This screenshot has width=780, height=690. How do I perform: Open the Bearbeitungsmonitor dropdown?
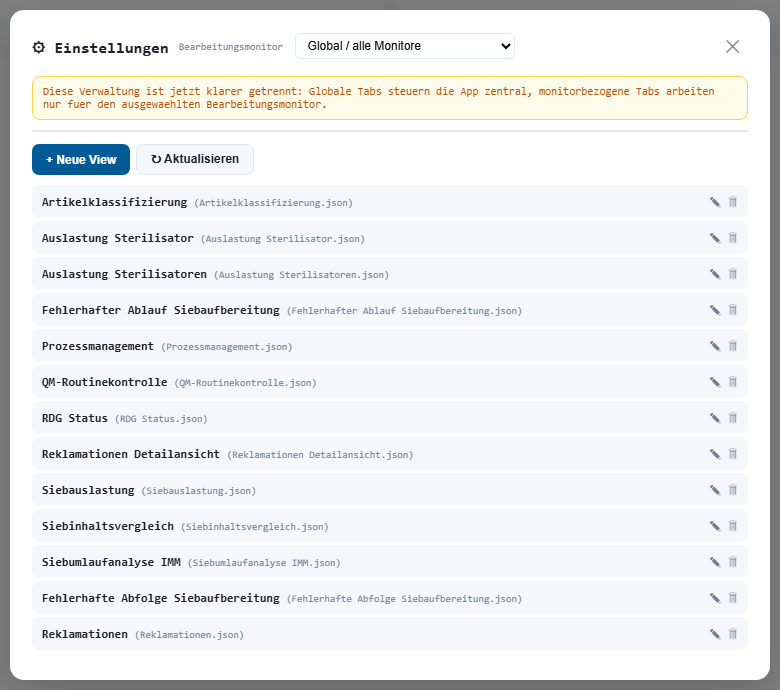(x=404, y=46)
